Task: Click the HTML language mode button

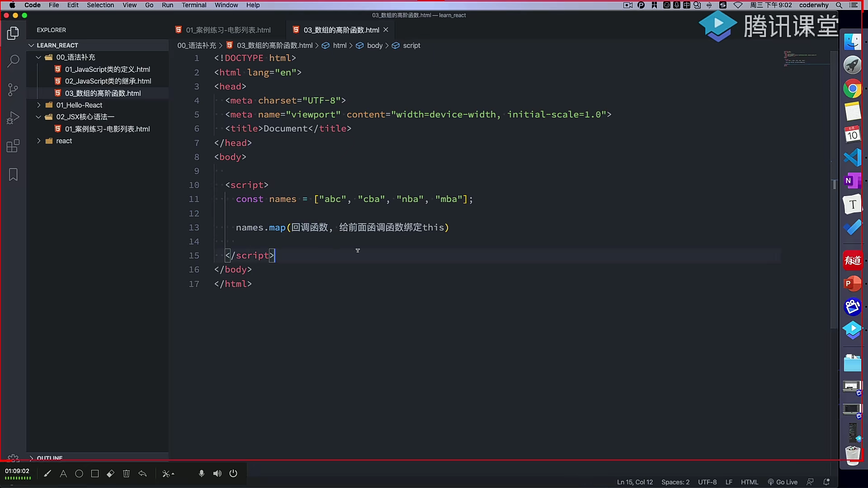Action: click(750, 482)
